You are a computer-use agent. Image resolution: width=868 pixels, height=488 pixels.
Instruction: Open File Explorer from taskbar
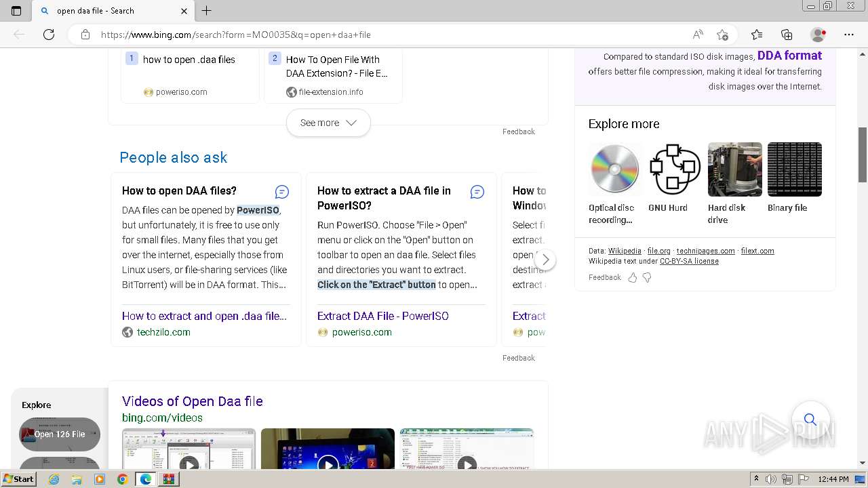pos(77,479)
